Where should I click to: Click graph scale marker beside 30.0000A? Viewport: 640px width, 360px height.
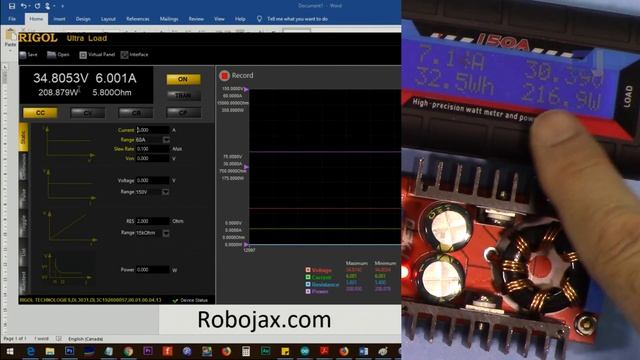pyautogui.click(x=246, y=167)
